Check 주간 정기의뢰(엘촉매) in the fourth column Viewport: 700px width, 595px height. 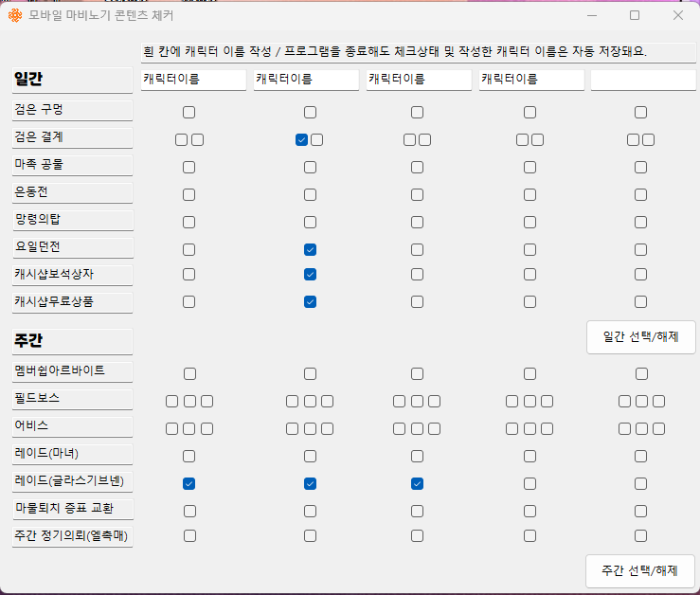[x=529, y=536]
